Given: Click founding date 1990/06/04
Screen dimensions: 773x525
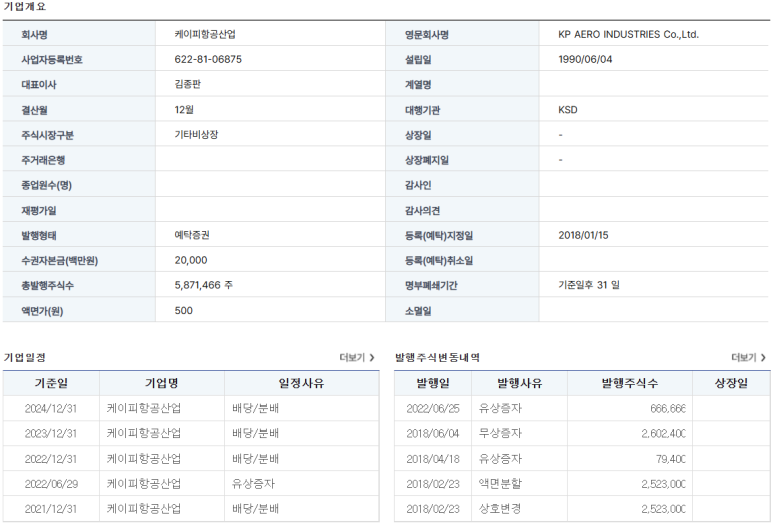Looking at the screenshot, I should 585,59.
